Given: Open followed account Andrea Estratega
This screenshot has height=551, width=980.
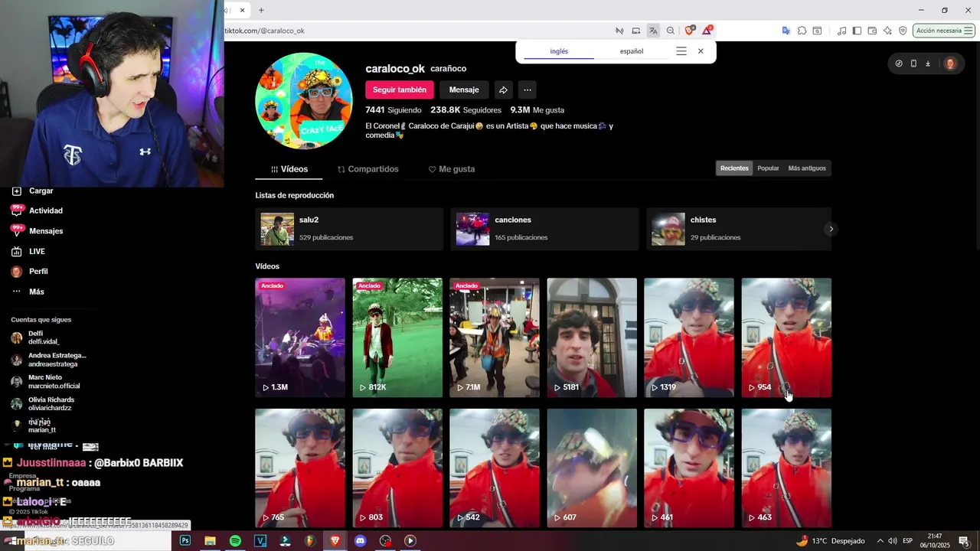Looking at the screenshot, I should 49,360.
